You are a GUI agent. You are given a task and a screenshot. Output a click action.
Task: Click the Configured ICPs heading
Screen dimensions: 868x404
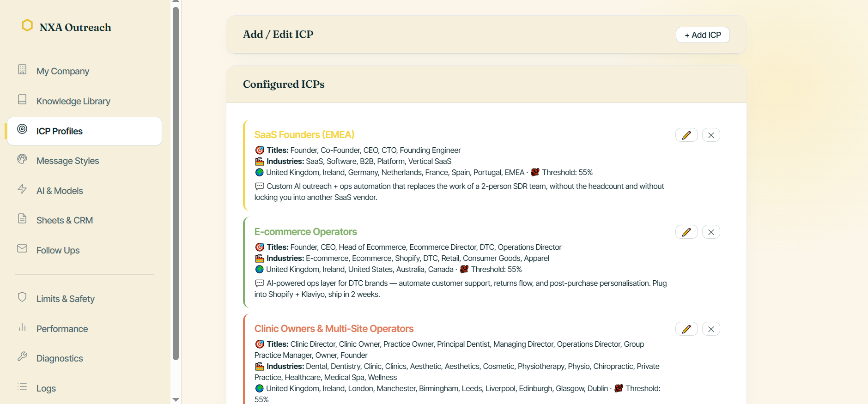coord(284,84)
